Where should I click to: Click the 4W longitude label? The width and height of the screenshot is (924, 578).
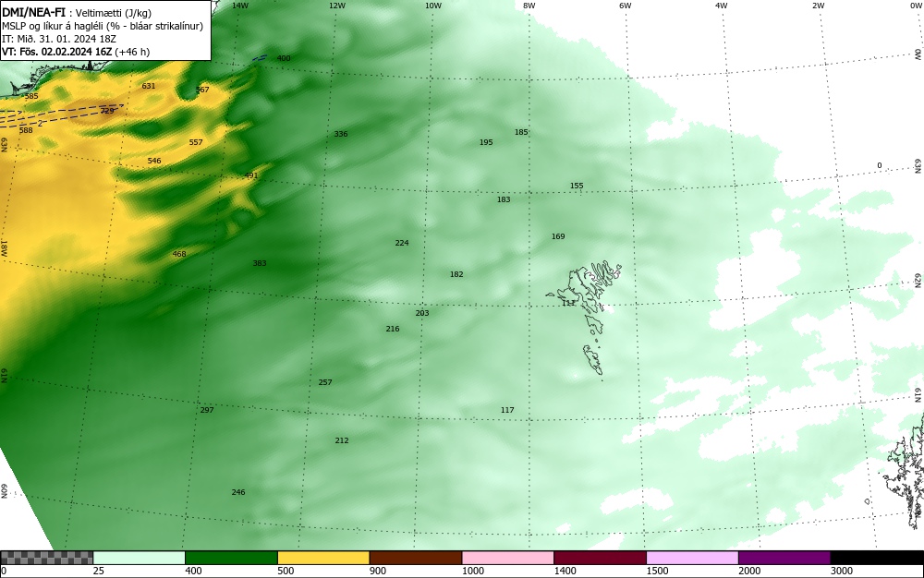(722, 6)
